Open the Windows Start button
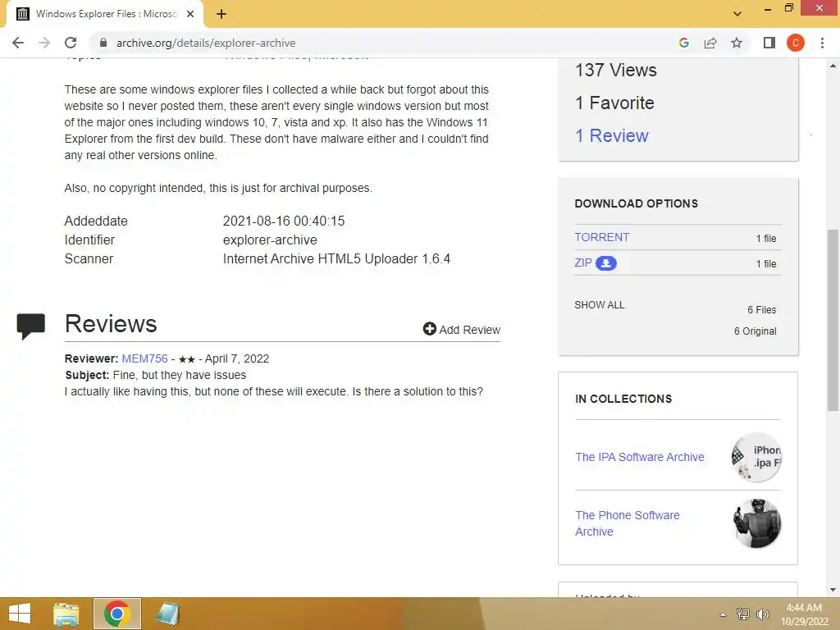840x630 pixels. pos(20,614)
